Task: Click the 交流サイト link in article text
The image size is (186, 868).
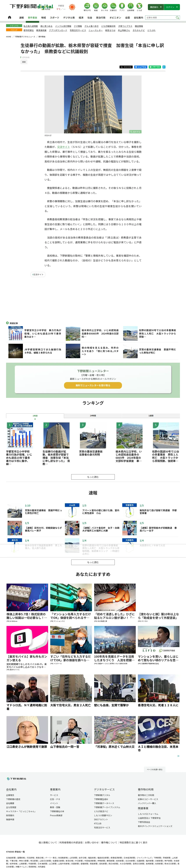Action: (63, 147)
